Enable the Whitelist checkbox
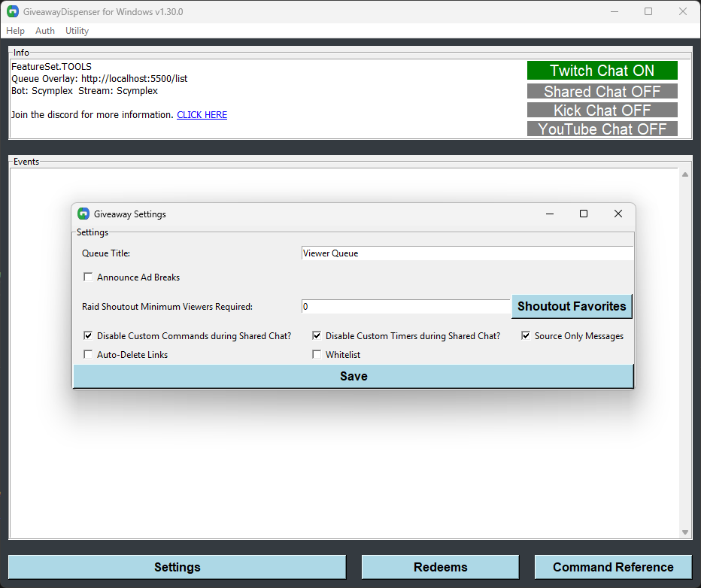The height and width of the screenshot is (588, 701). coord(317,354)
